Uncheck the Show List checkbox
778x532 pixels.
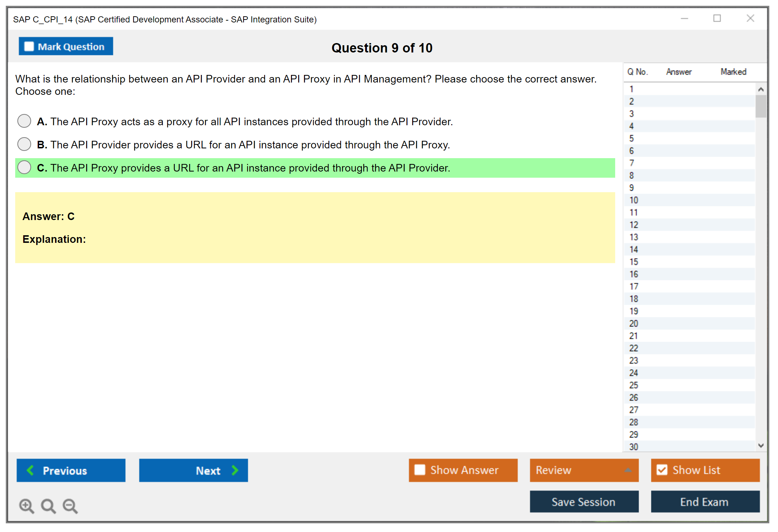pyautogui.click(x=662, y=470)
